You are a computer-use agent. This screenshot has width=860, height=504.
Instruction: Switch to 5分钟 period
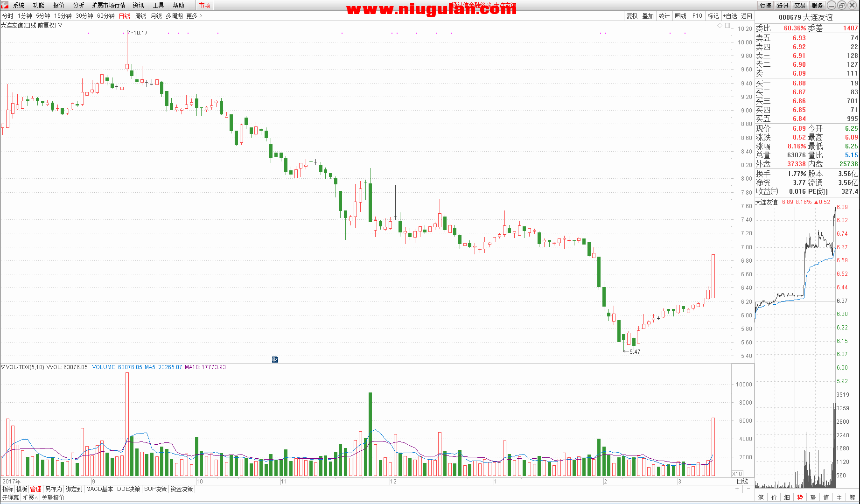click(43, 16)
